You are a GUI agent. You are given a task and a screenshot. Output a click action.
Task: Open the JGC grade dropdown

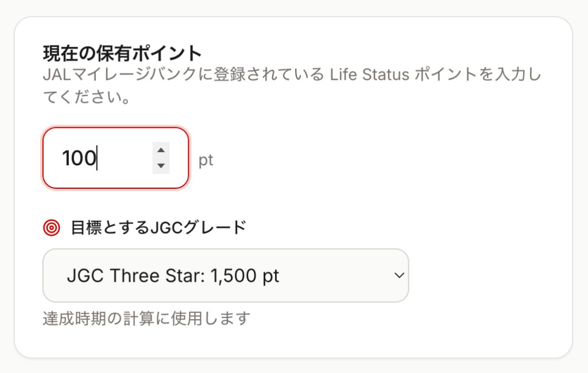point(225,275)
